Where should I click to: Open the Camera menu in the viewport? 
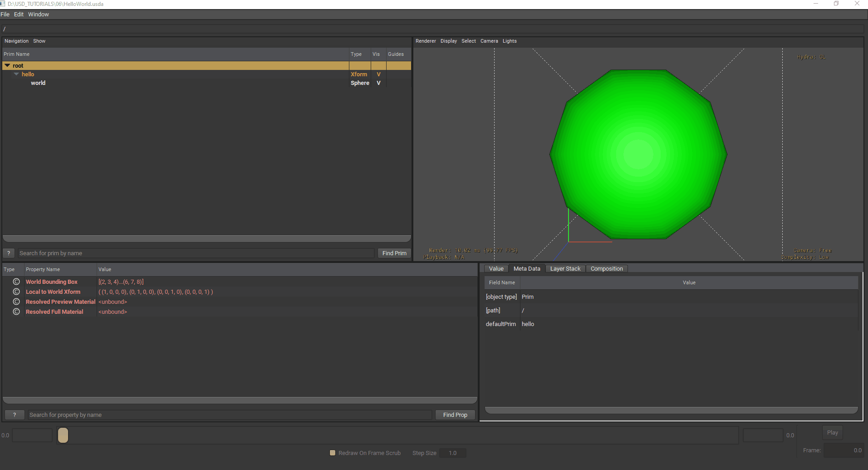tap(489, 41)
